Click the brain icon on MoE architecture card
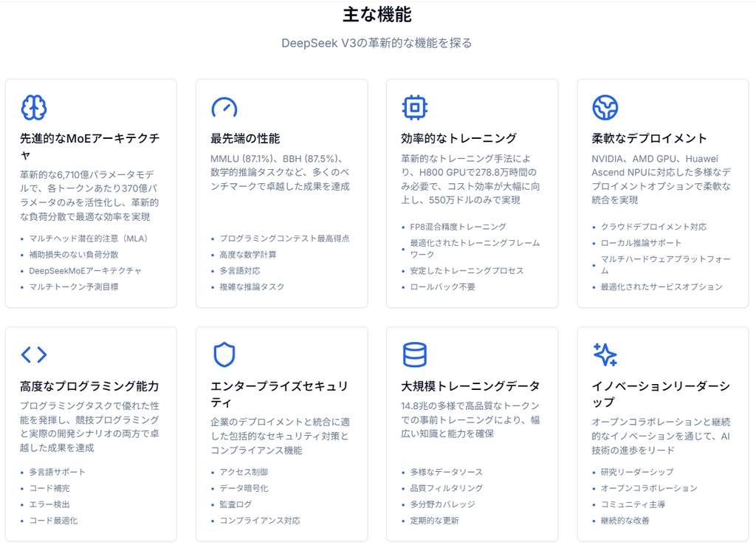The width and height of the screenshot is (756, 548). [34, 107]
